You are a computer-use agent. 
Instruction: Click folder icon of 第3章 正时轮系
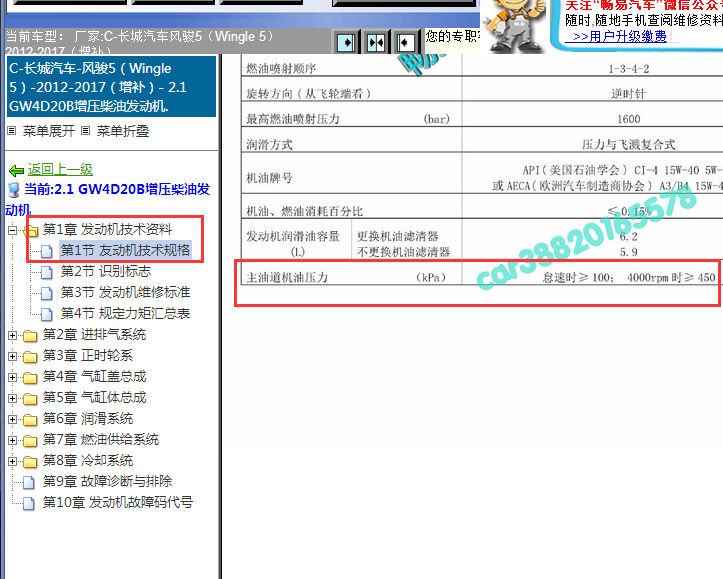point(30,357)
